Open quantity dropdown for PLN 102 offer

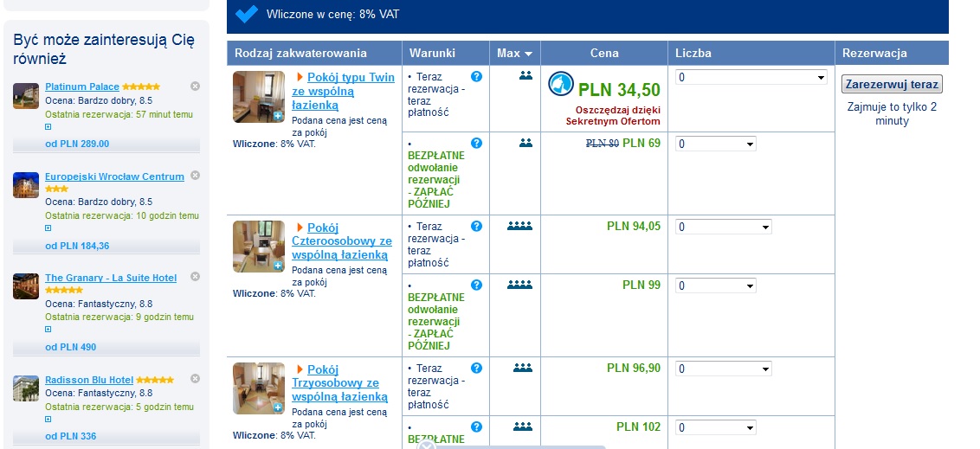tap(716, 427)
